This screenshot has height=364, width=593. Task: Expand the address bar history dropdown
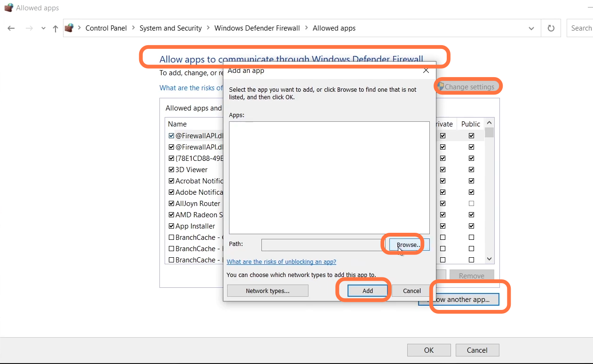coord(531,28)
